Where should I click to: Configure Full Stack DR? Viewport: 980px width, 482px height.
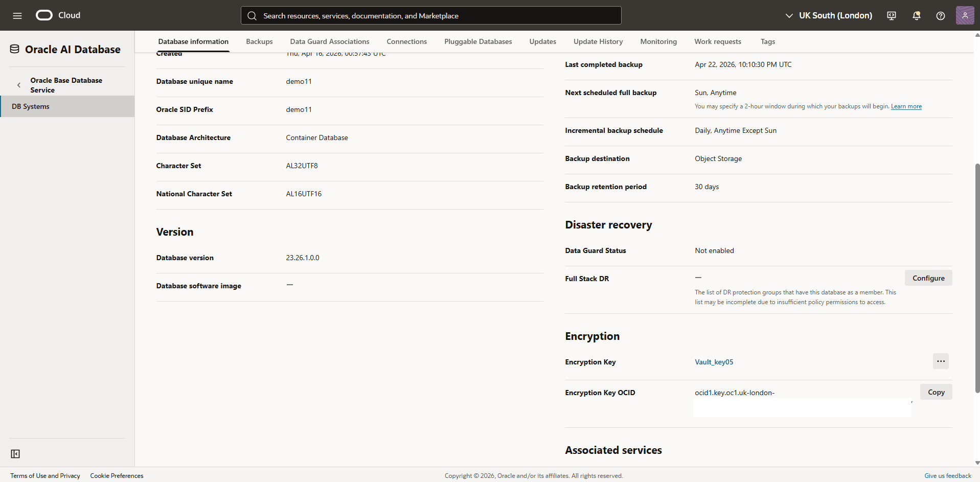point(928,278)
